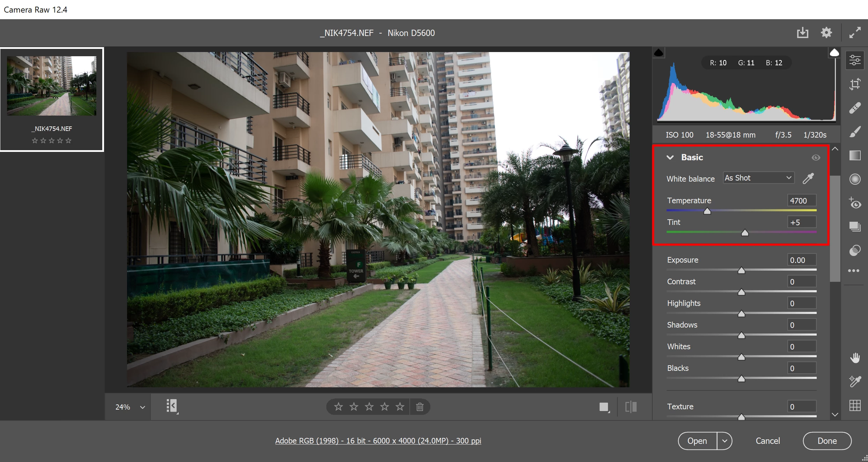Open workflow options Adobe RGB link
Viewport: 868px width, 462px height.
(378, 441)
